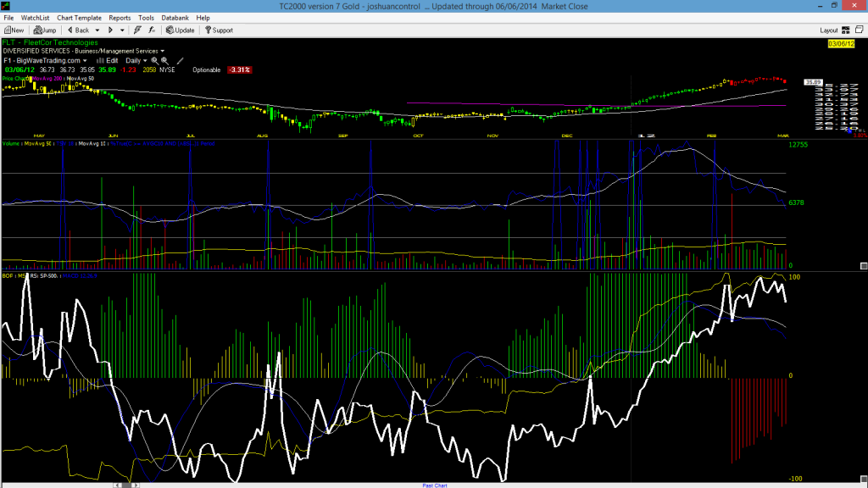Expand the Back history dropdown arrow

click(x=97, y=30)
